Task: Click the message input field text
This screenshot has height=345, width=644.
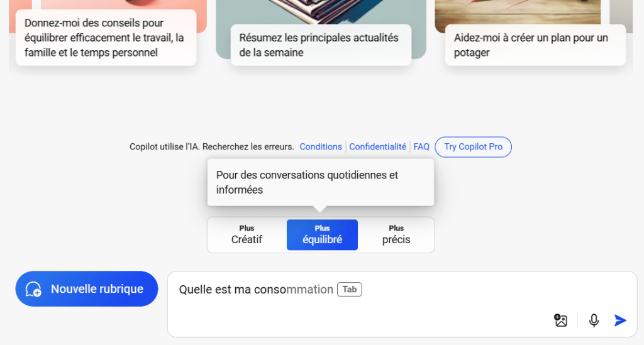Action: pyautogui.click(x=256, y=290)
